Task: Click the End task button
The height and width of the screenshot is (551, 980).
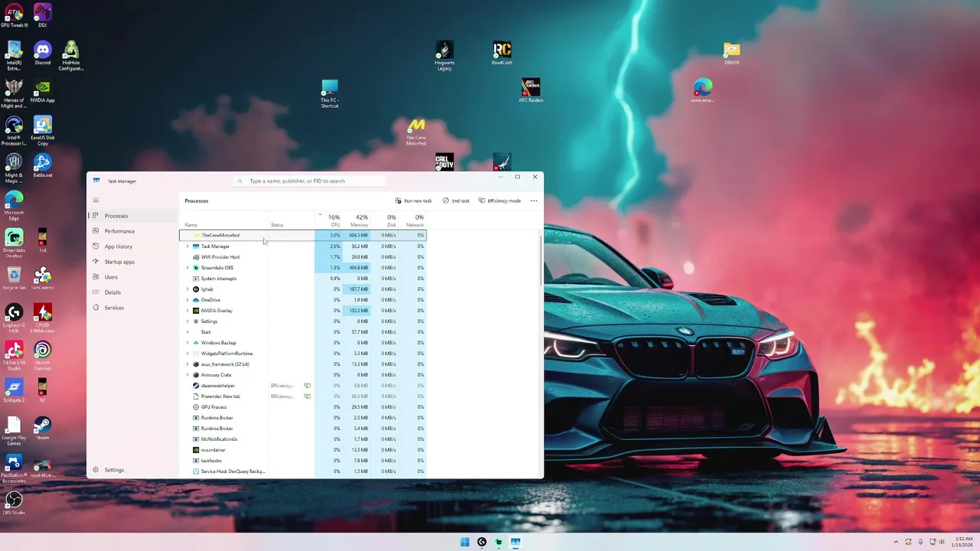Action: [456, 201]
